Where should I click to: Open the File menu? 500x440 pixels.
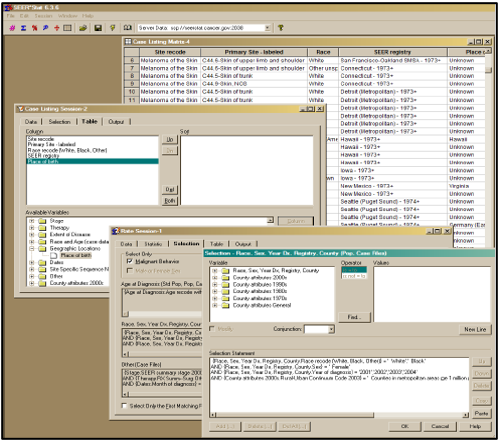point(11,16)
